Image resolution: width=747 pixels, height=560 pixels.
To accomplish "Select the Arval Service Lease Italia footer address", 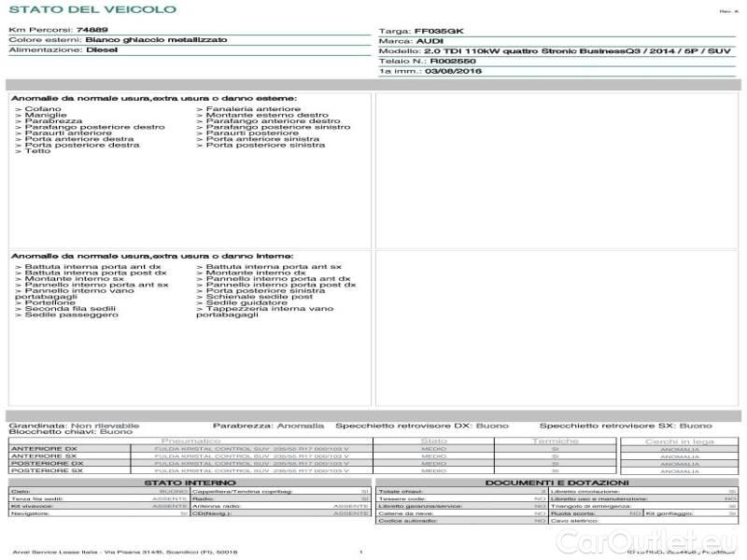I will coord(125,553).
